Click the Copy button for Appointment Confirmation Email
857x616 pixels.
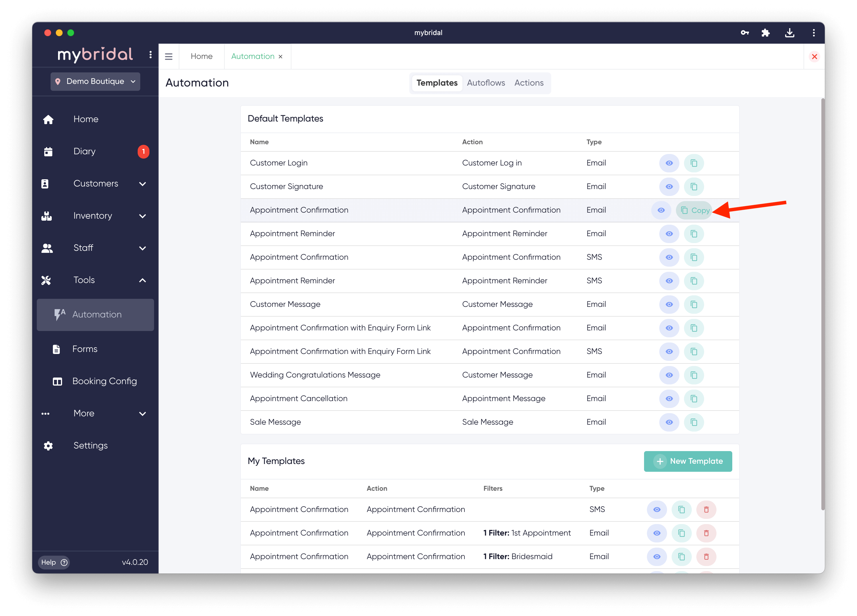point(695,210)
